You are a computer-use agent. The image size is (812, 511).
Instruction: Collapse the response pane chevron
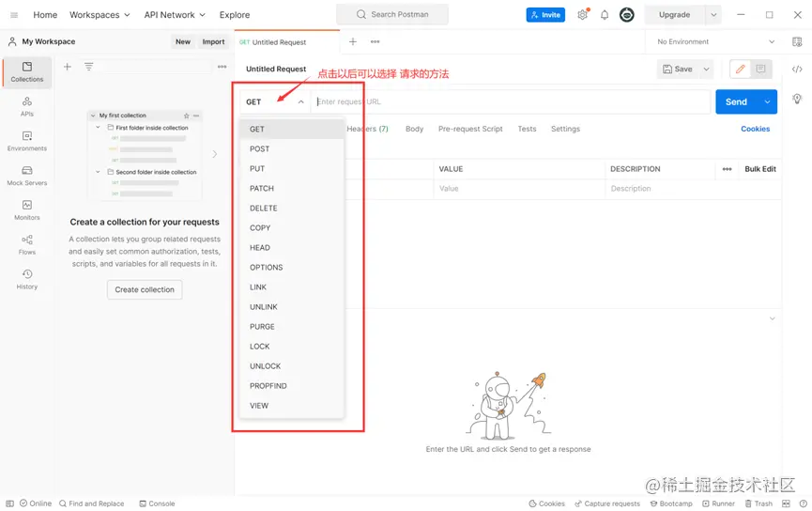[x=773, y=318]
